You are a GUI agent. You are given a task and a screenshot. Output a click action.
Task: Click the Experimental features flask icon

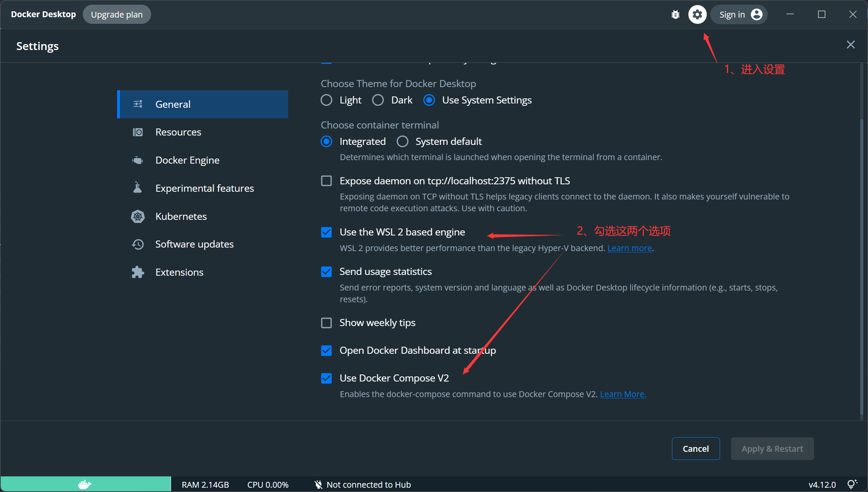(x=137, y=187)
